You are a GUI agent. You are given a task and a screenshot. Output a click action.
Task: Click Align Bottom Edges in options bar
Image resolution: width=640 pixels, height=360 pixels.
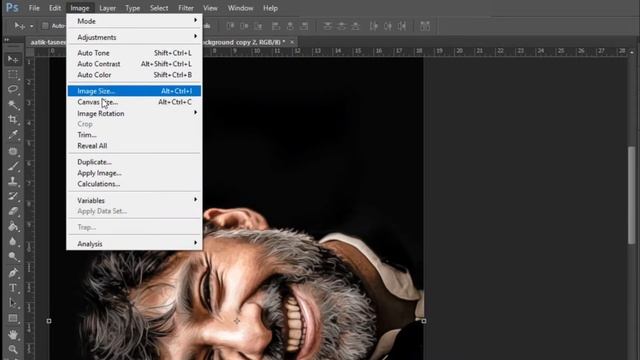258,26
